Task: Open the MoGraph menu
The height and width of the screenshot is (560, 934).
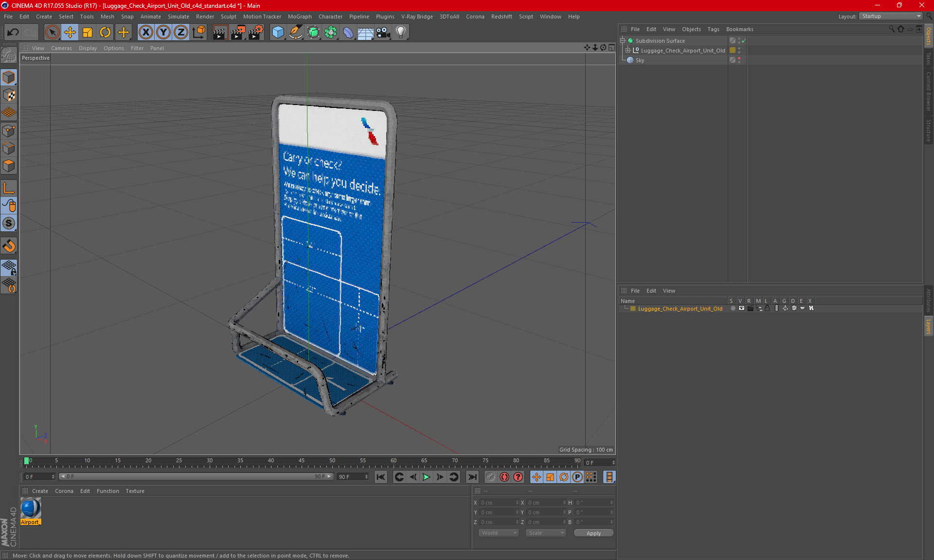Action: [x=300, y=17]
